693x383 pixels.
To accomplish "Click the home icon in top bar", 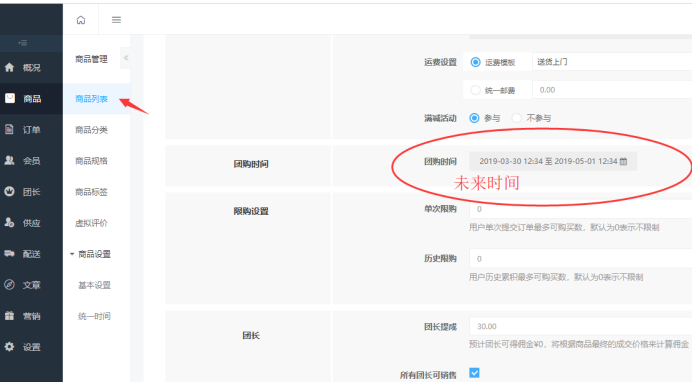I will [80, 20].
